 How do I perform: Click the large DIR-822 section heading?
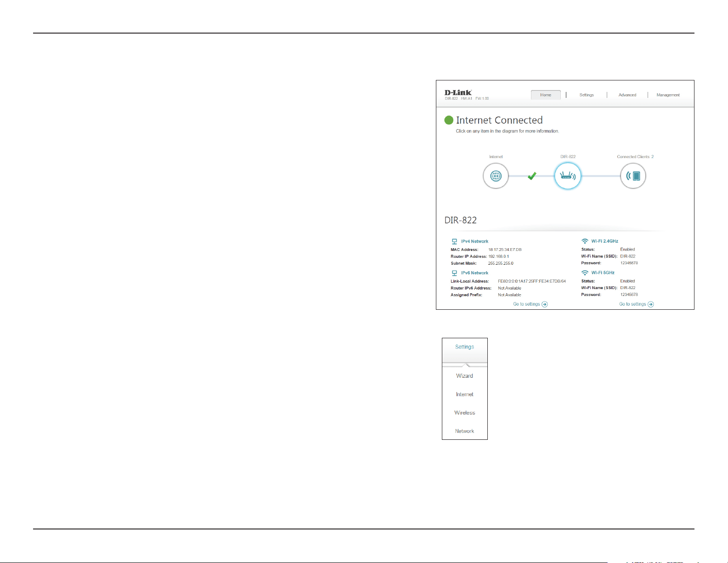coord(461,220)
